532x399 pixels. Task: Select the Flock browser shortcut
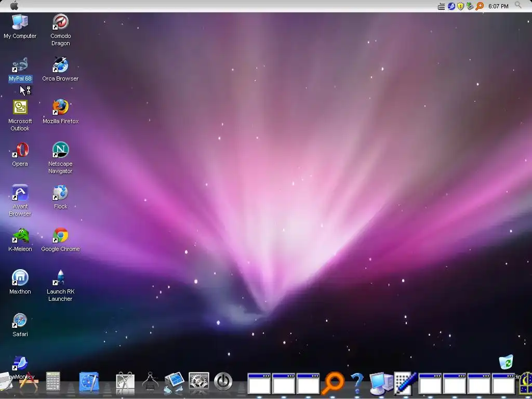[x=60, y=192]
